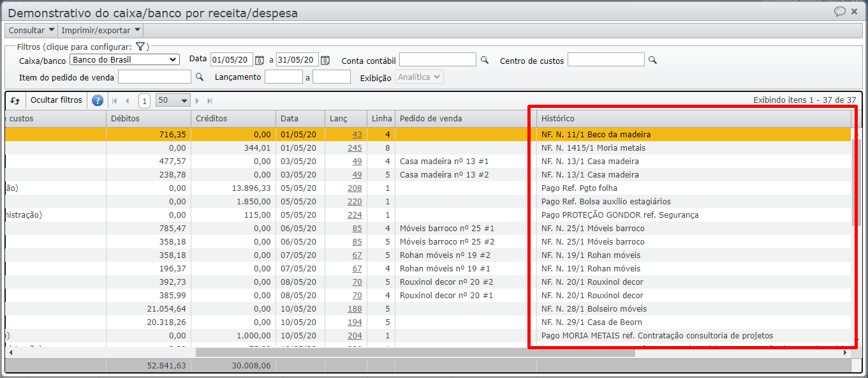
Task: Open lançamento link 208
Action: pyautogui.click(x=355, y=188)
